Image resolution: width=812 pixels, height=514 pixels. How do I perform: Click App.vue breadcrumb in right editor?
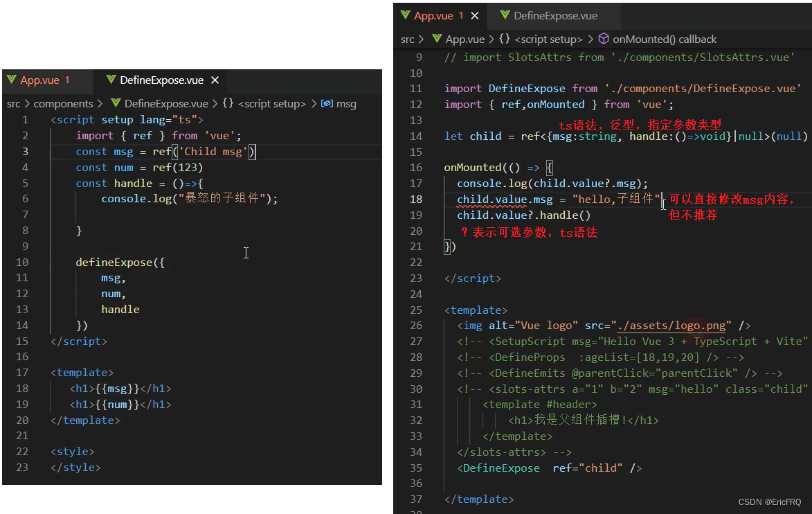tap(465, 39)
